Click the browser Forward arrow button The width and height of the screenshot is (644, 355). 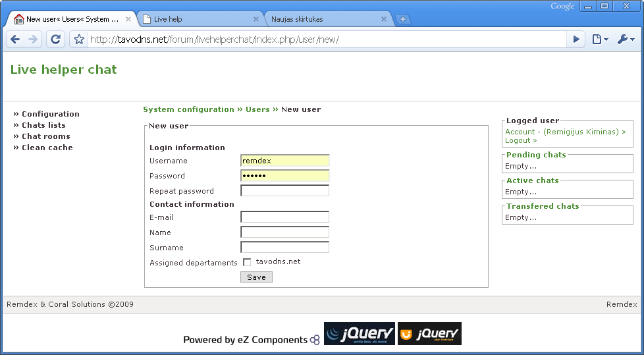point(33,40)
